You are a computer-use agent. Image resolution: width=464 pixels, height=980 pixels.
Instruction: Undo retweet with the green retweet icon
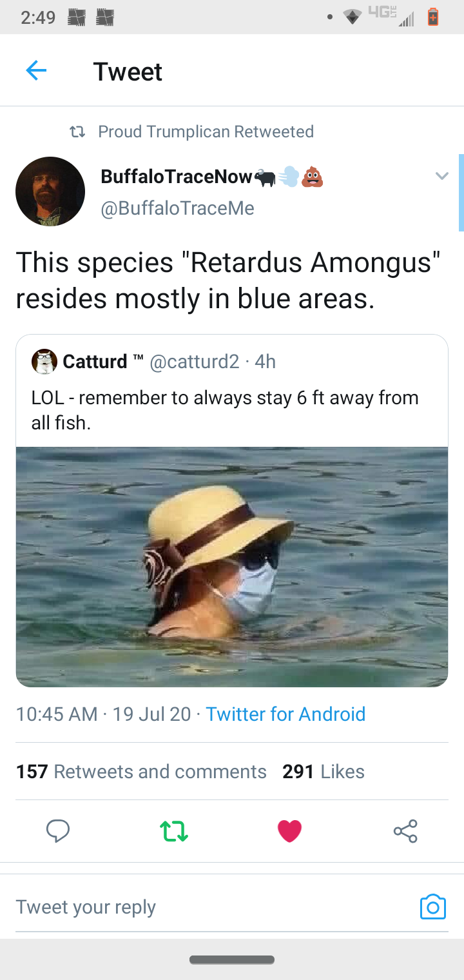point(173,831)
